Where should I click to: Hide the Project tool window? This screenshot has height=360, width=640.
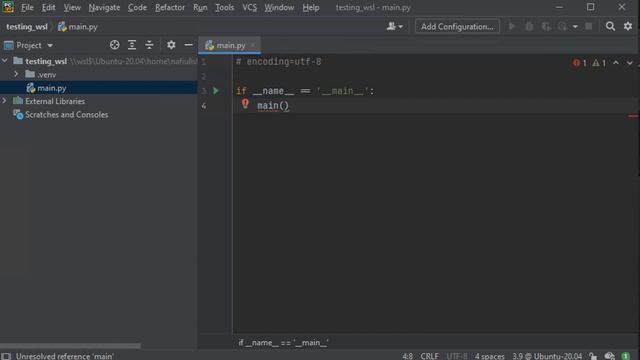pyautogui.click(x=188, y=45)
